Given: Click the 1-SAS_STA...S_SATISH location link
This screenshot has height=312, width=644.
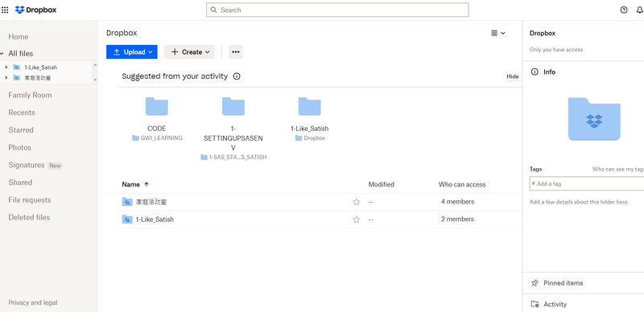Looking at the screenshot, I should (237, 158).
